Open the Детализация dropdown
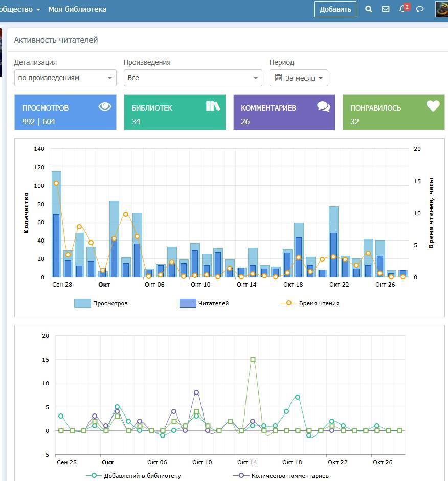 [x=65, y=78]
